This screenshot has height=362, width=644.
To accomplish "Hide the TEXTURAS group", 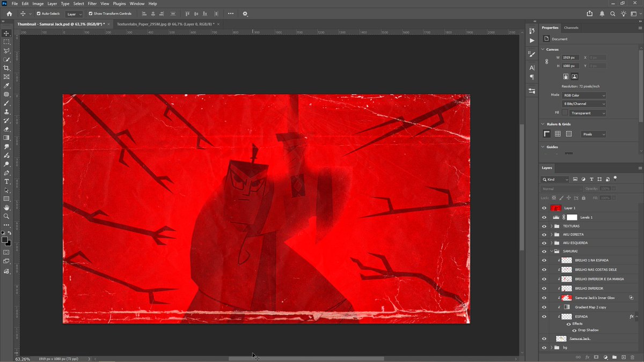I will pos(544,226).
